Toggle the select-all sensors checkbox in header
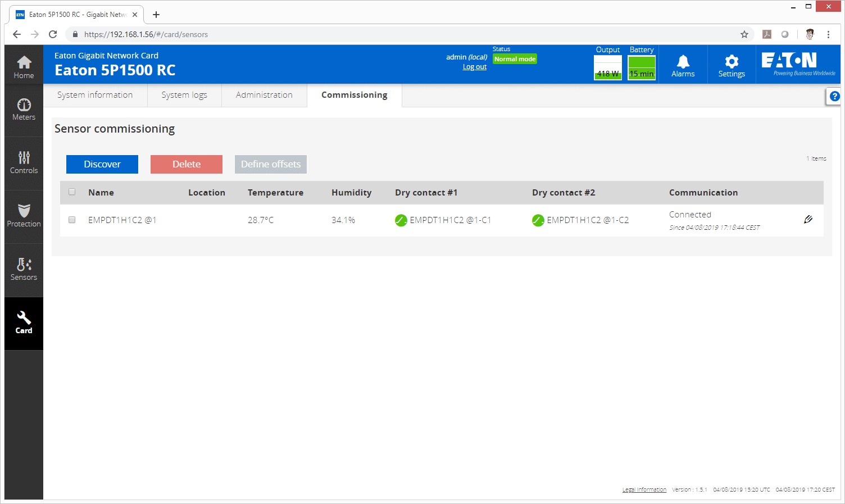The width and height of the screenshot is (845, 504). [72, 192]
